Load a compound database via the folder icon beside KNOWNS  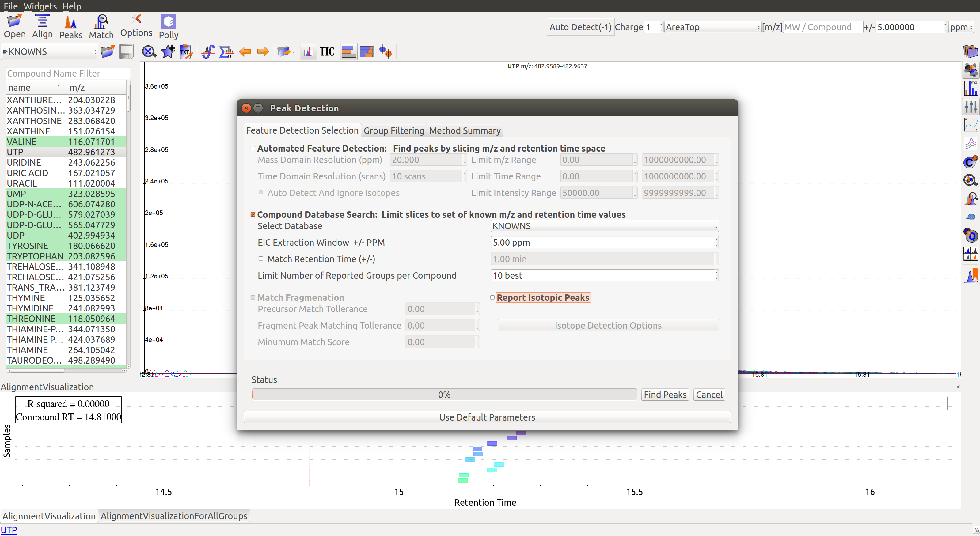point(108,52)
